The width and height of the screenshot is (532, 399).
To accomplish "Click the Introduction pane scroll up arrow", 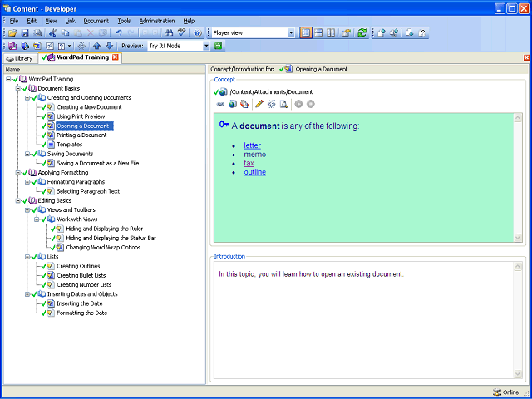I will tap(518, 267).
